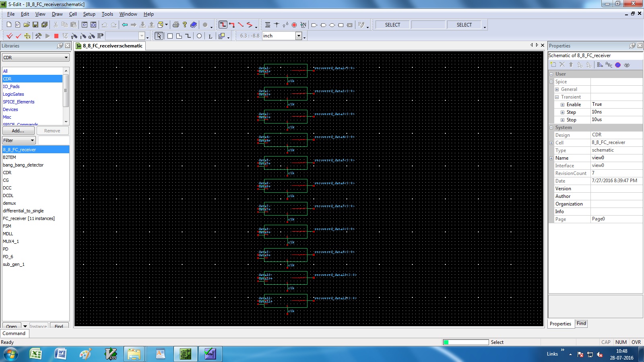Click the Save All stacked disks icon
644x362 pixels.
pos(44,25)
